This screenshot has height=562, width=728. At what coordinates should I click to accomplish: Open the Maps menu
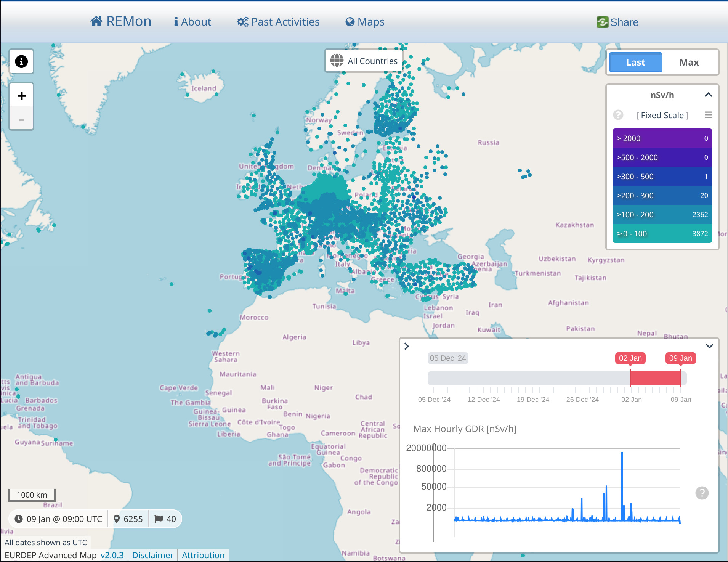tap(364, 21)
